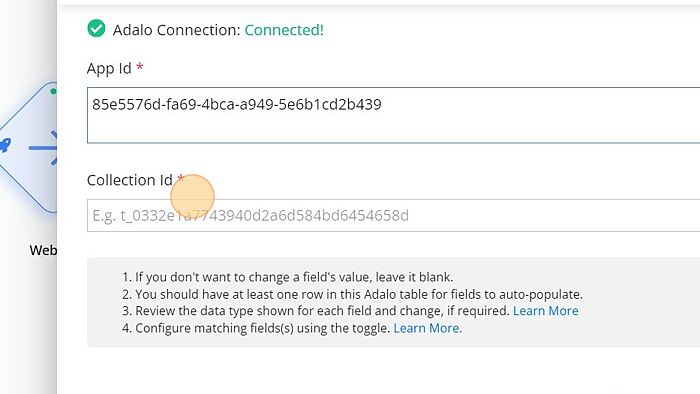Focus the App Id text field
The height and width of the screenshot is (394, 700).
pos(393,115)
